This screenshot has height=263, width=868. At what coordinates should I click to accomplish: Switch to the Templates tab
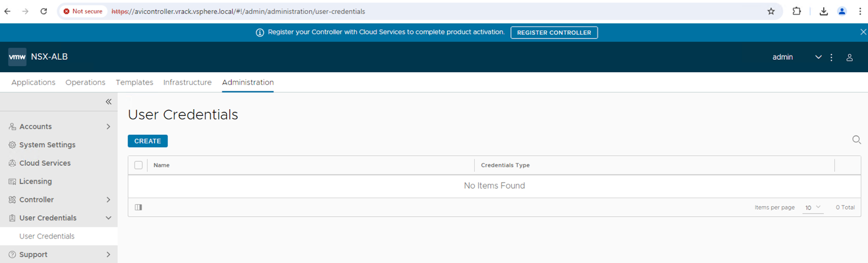135,83
